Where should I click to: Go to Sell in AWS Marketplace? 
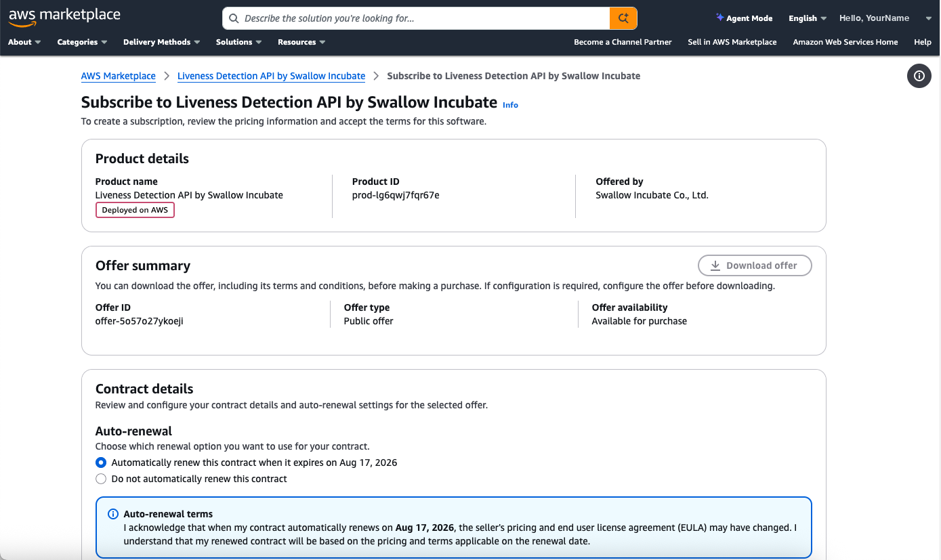click(x=732, y=42)
